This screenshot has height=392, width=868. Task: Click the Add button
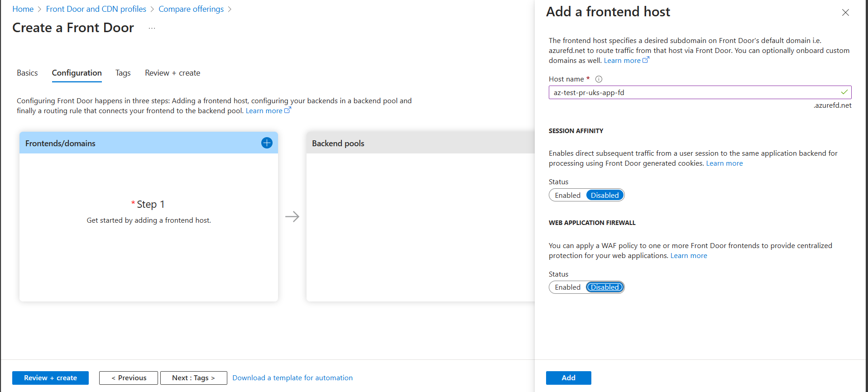568,378
